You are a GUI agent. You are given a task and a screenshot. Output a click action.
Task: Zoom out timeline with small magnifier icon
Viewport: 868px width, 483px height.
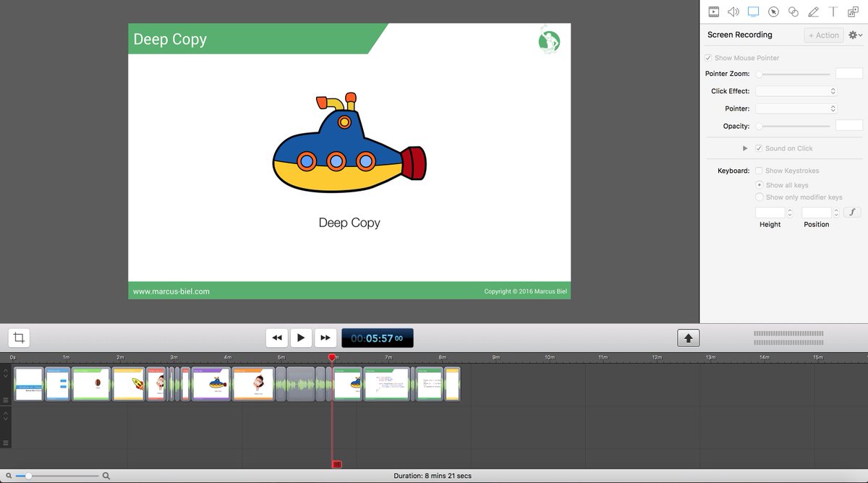pyautogui.click(x=7, y=476)
